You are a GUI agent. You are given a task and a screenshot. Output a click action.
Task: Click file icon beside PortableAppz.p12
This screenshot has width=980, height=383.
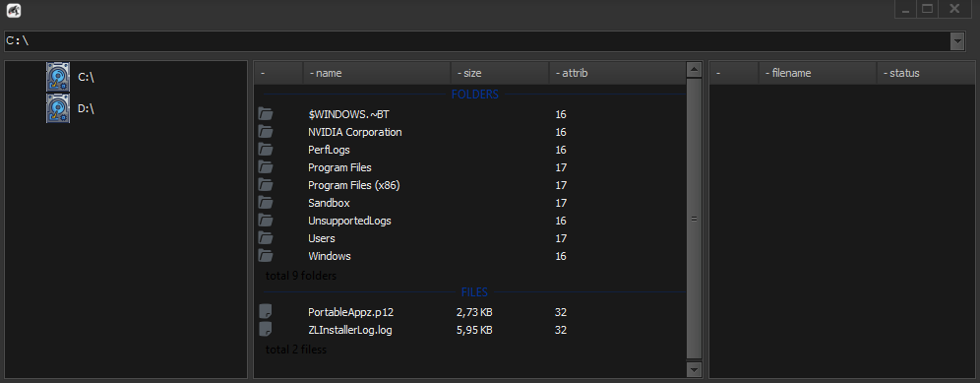[x=265, y=312]
